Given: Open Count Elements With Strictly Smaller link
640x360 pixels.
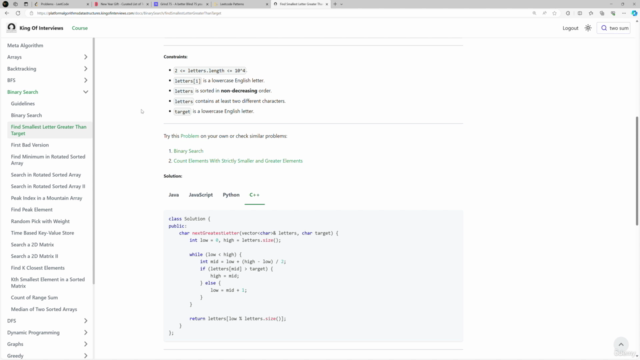Looking at the screenshot, I should tap(238, 161).
